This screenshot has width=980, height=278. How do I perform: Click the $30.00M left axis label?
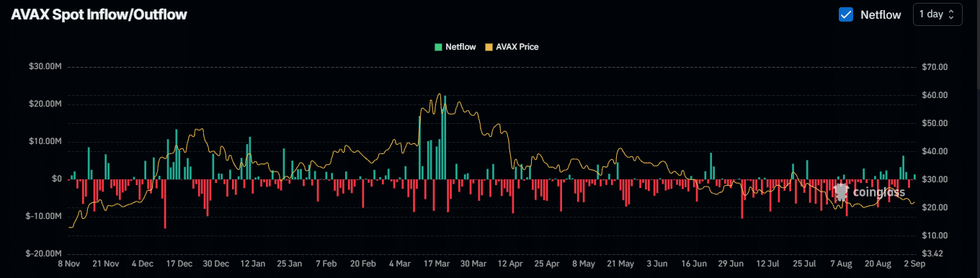[x=45, y=67]
